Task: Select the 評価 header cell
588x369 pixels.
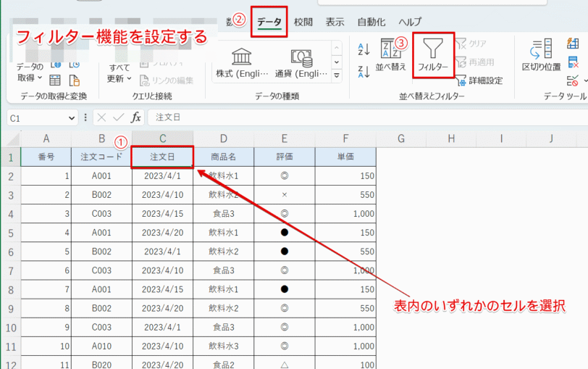Action: coord(285,157)
